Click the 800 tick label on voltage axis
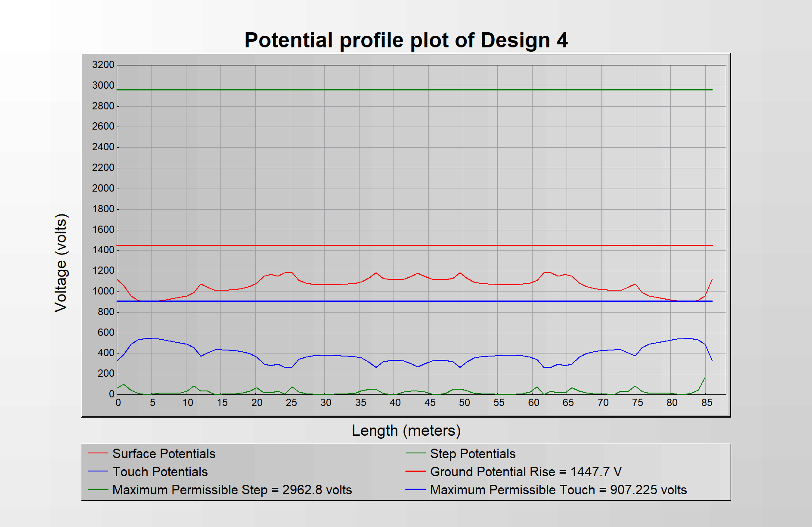The height and width of the screenshot is (527, 812). coord(106,312)
